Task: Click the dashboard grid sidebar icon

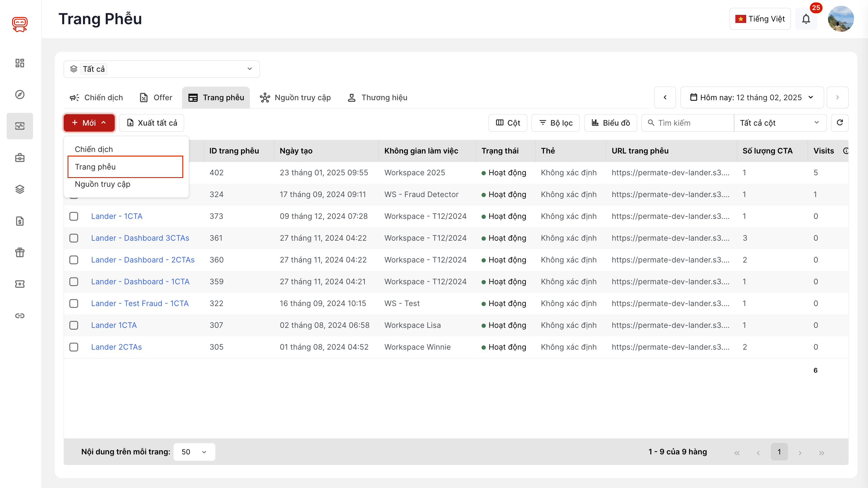Action: click(20, 63)
